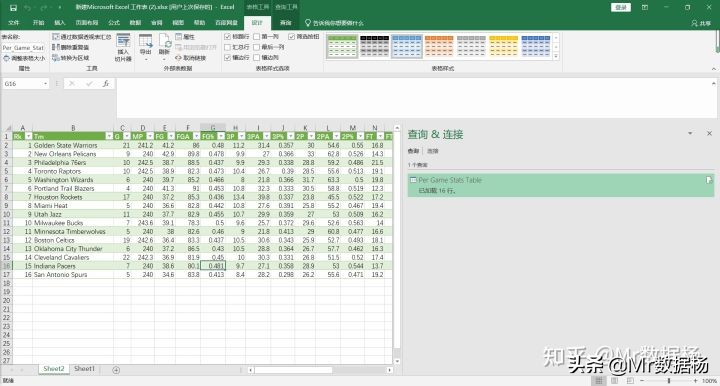
Task: Add a new worksheet
Action: pos(116,369)
